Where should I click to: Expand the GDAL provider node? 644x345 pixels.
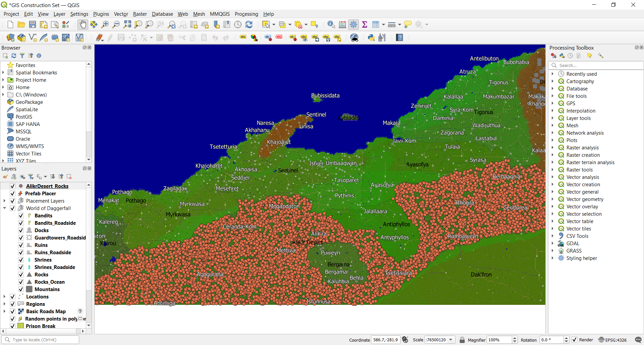(x=552, y=244)
